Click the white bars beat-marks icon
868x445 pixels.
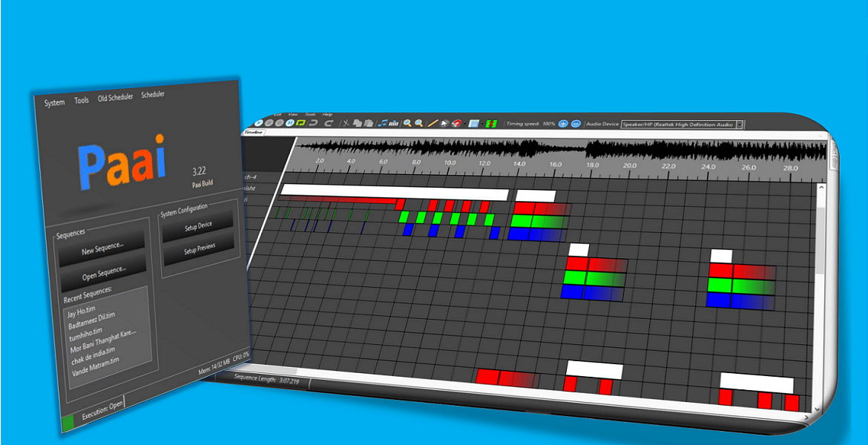(x=394, y=123)
